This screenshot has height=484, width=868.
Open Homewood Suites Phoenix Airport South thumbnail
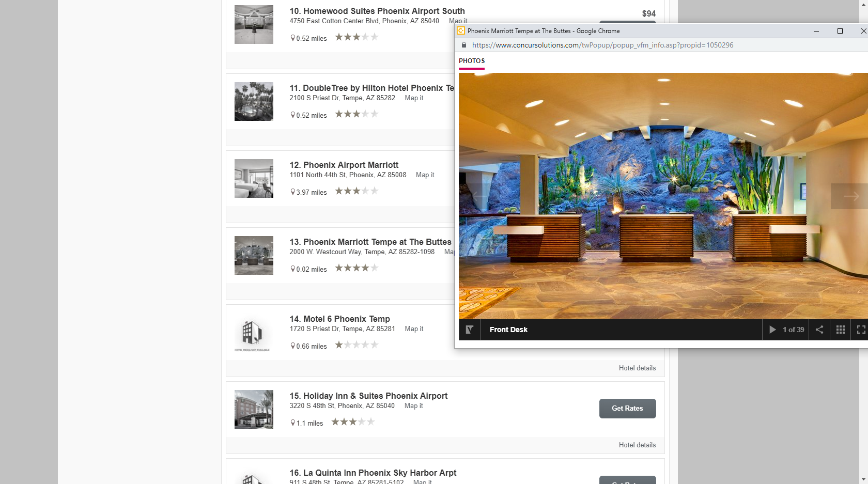pyautogui.click(x=254, y=24)
